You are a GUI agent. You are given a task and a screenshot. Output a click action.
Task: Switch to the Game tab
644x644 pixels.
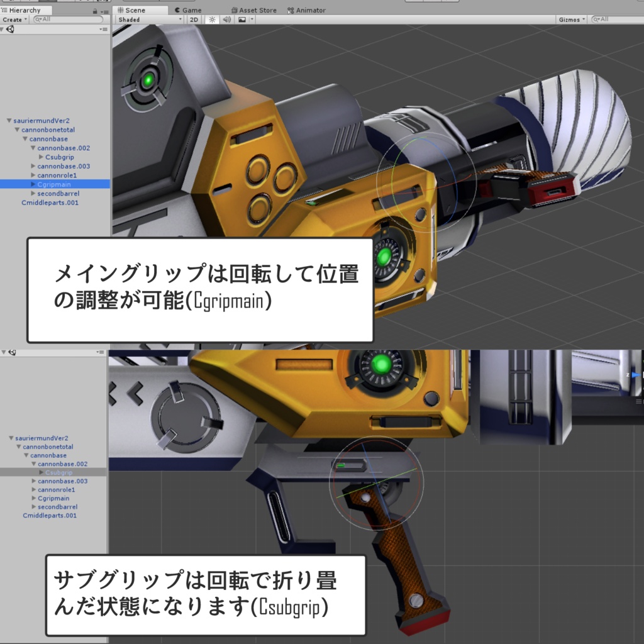tap(188, 10)
